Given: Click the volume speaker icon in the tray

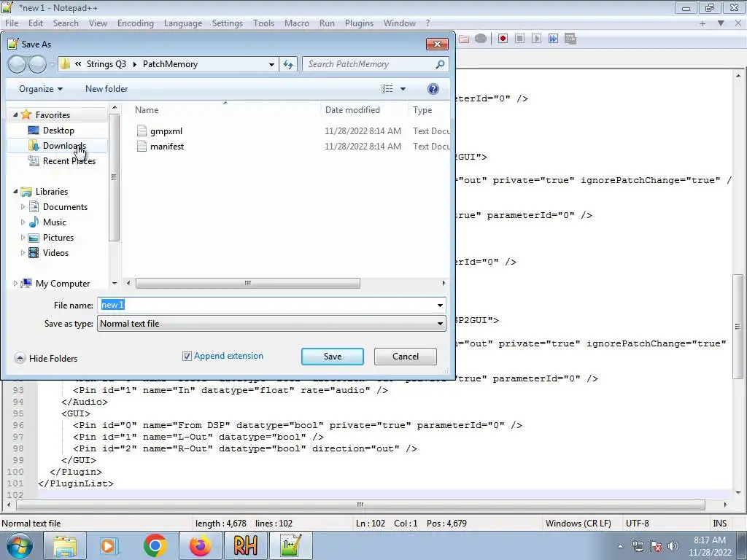Looking at the screenshot, I should pos(673,546).
